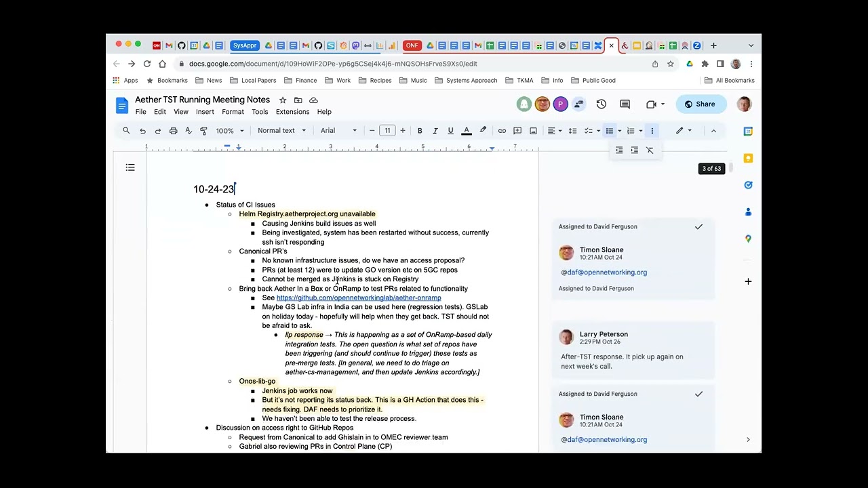Mark first David Ferguson assignment done
The height and width of the screenshot is (488, 868).
[x=698, y=226]
